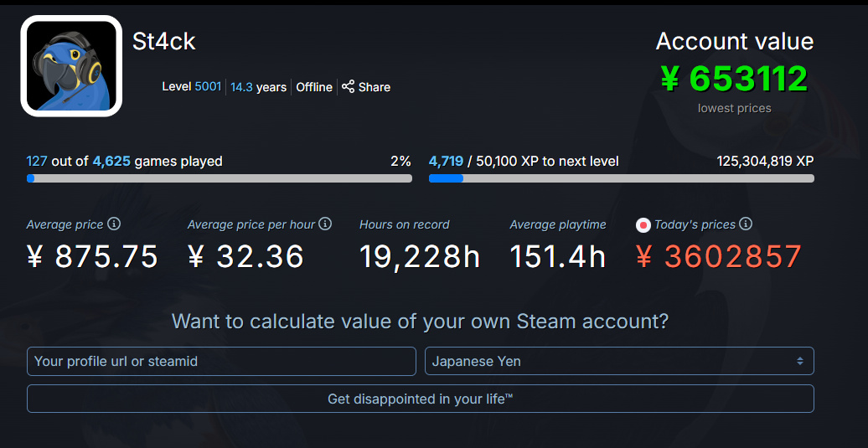The image size is (868, 448).
Task: Click the profile url or steamid field
Action: pos(221,361)
